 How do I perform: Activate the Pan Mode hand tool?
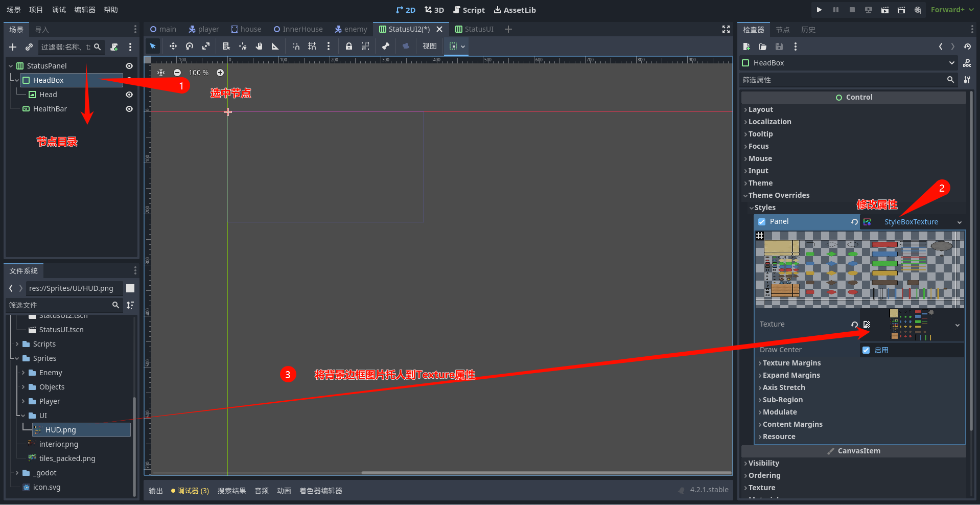click(259, 46)
